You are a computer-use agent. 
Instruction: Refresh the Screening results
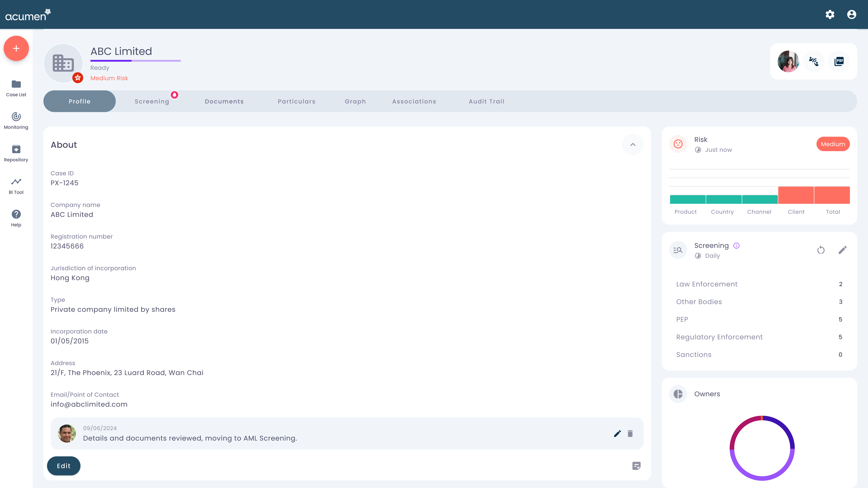pyautogui.click(x=821, y=250)
